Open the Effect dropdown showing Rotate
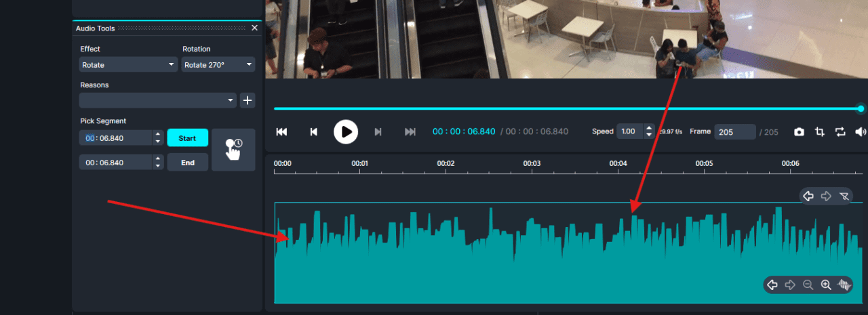The height and width of the screenshot is (315, 868). [x=128, y=65]
